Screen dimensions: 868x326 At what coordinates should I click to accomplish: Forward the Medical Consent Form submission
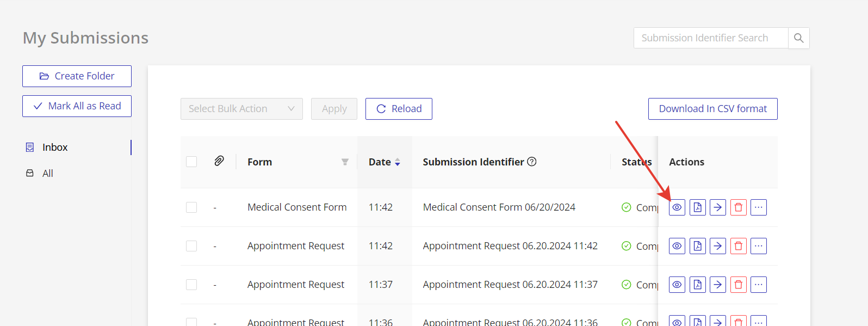point(718,207)
